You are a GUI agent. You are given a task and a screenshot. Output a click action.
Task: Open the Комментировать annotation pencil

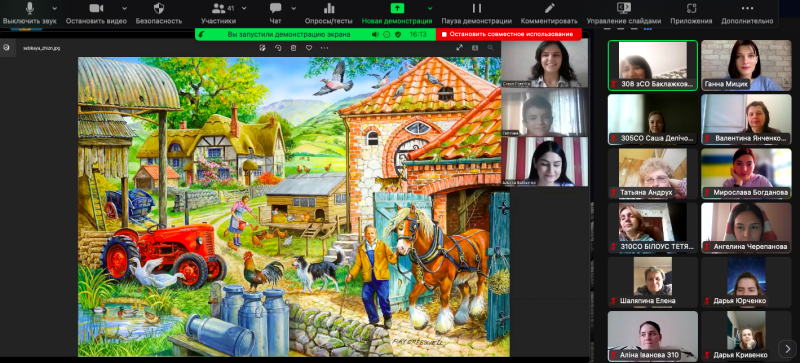point(549,14)
